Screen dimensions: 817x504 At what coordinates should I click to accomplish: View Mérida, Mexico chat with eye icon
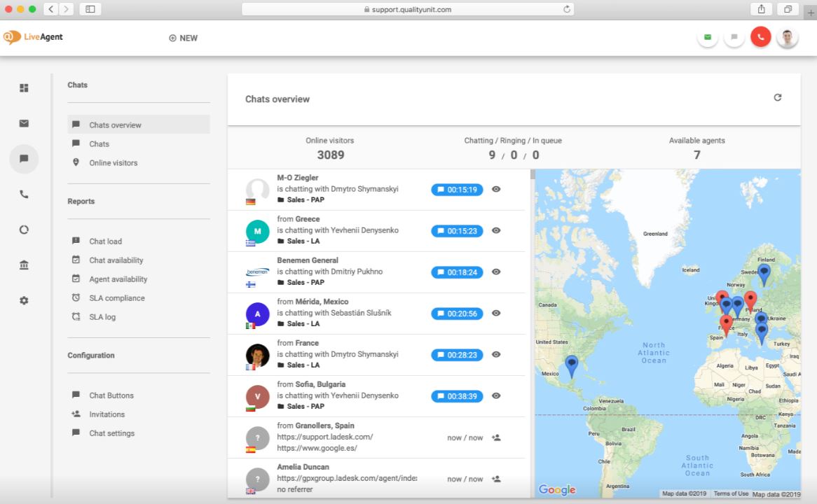(496, 313)
